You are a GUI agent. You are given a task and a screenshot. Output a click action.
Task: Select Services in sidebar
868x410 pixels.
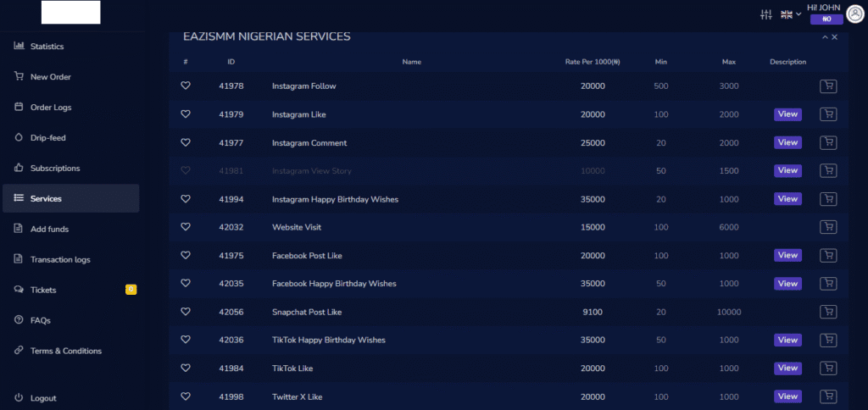pos(71,198)
